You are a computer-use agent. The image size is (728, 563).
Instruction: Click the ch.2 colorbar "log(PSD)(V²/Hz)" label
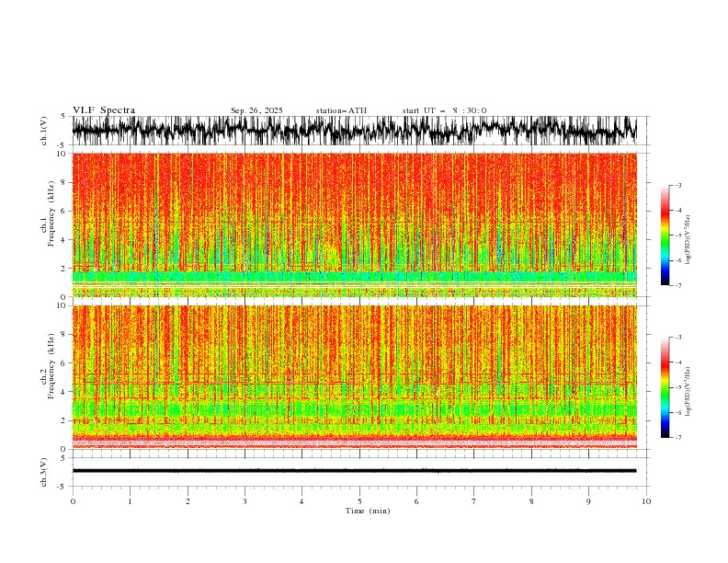pos(688,392)
